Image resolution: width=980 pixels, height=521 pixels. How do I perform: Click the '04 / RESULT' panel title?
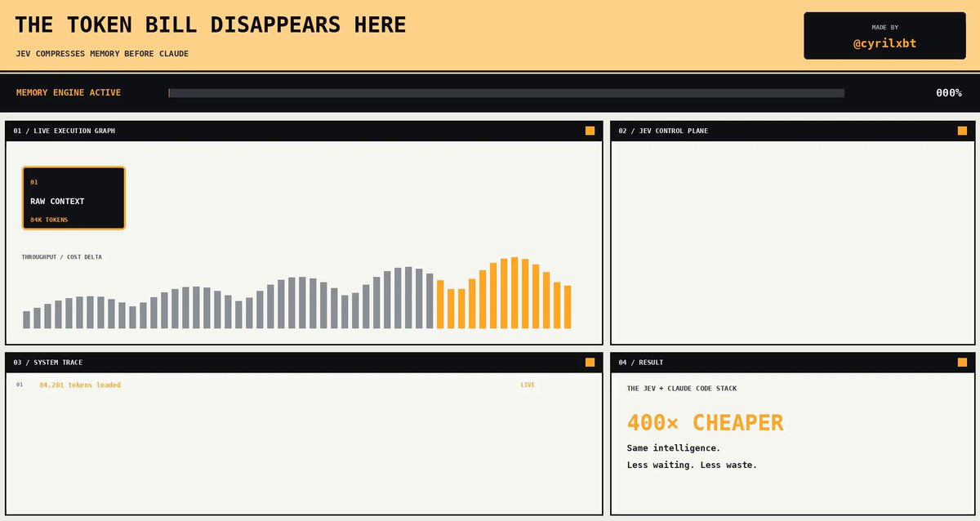[x=641, y=362]
